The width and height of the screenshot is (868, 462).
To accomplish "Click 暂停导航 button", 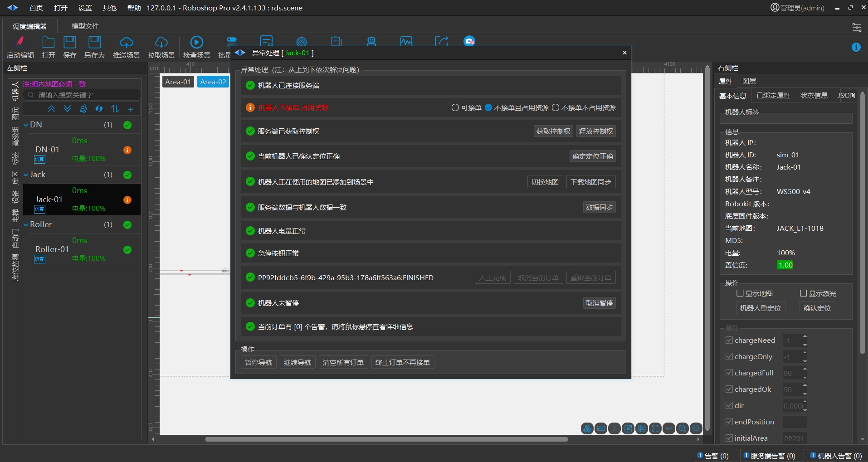I will [258, 363].
